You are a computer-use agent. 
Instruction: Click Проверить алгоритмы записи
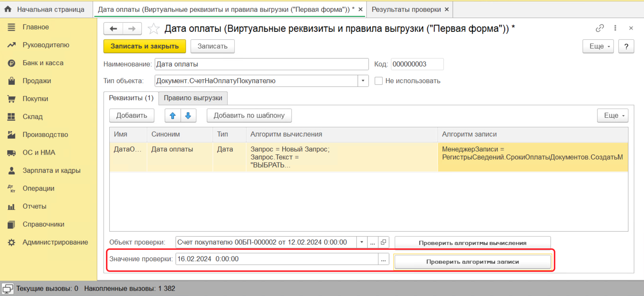(x=473, y=262)
